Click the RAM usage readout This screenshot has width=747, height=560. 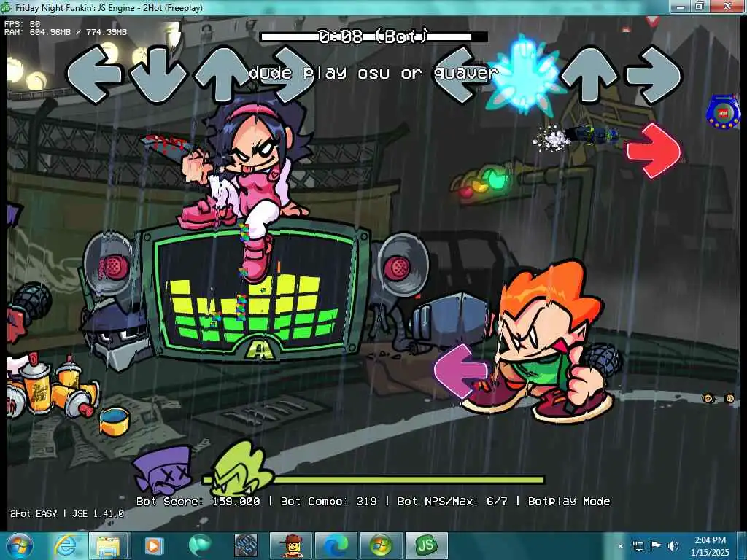[x=66, y=32]
